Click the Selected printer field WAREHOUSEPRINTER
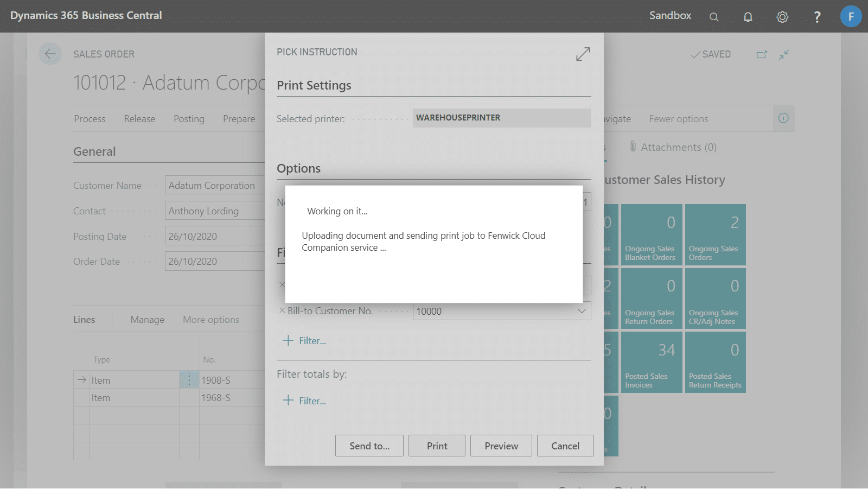 (502, 118)
